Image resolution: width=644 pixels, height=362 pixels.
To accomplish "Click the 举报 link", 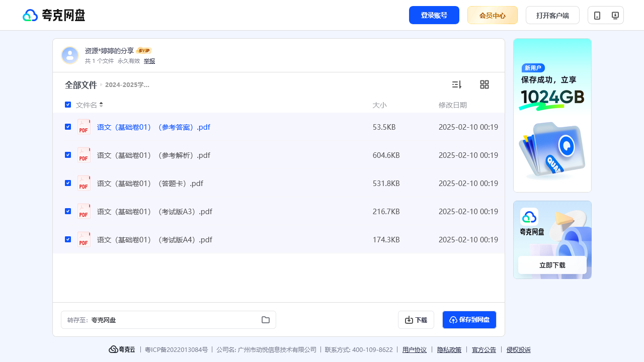I will (x=149, y=61).
